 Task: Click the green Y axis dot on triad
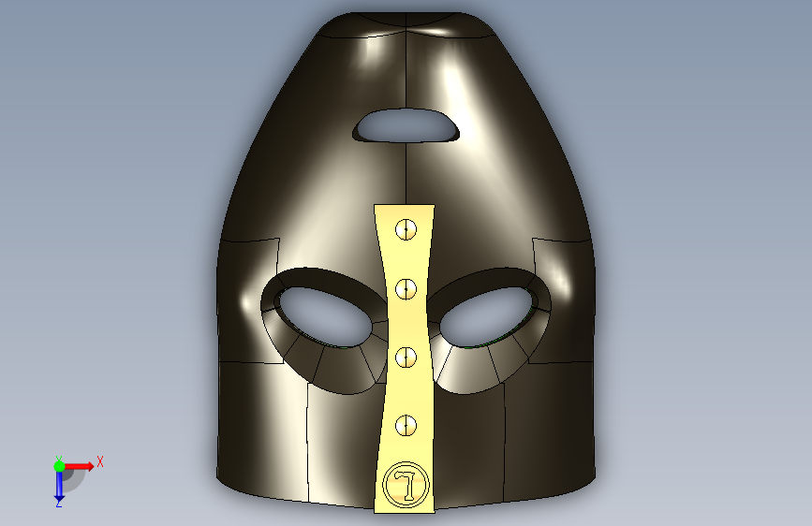pos(59,466)
